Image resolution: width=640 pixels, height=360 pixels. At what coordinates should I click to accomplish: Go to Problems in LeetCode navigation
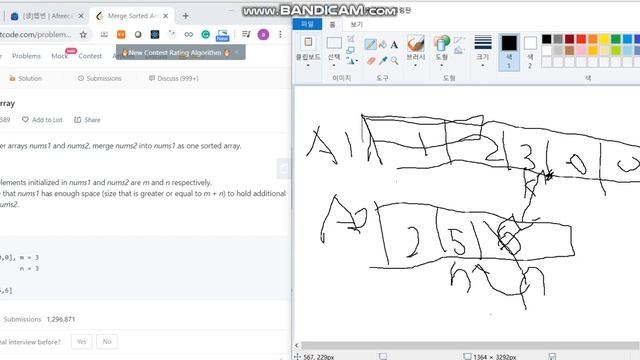(x=27, y=56)
